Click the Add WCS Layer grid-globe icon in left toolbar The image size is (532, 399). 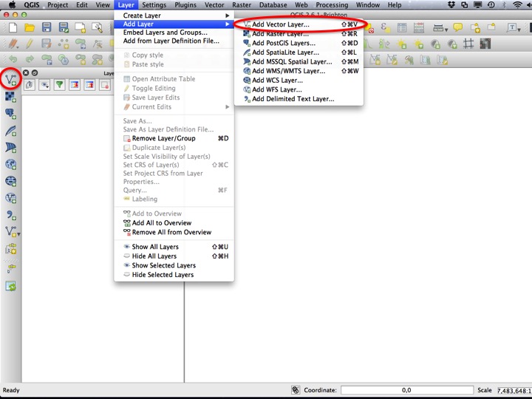[10, 181]
